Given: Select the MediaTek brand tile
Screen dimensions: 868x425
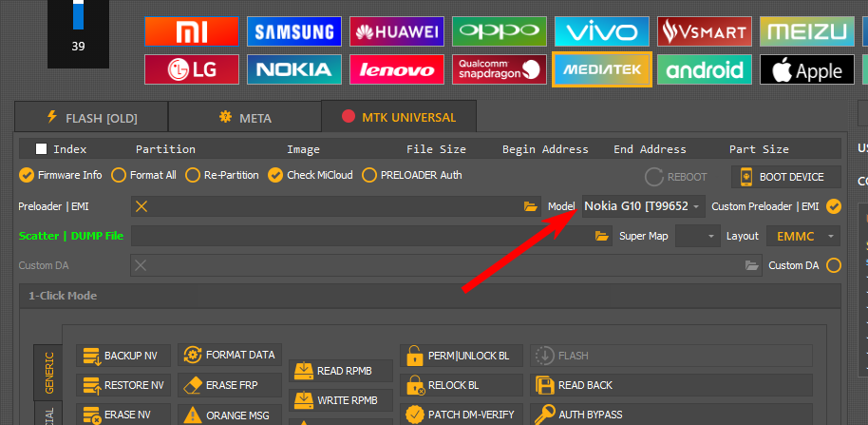Looking at the screenshot, I should pos(602,69).
